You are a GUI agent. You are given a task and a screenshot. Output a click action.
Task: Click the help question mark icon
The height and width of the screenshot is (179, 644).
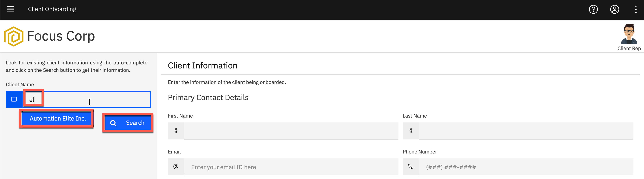[593, 10]
